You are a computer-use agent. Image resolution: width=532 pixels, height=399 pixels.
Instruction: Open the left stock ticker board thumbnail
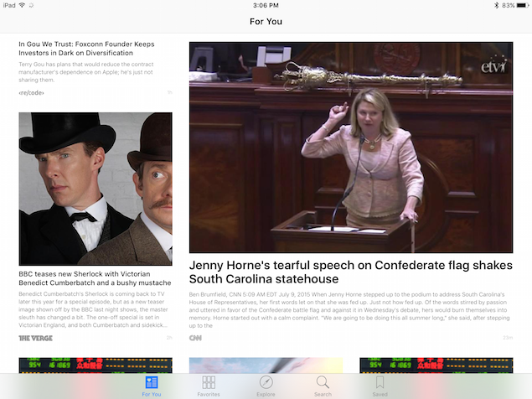pos(96,365)
